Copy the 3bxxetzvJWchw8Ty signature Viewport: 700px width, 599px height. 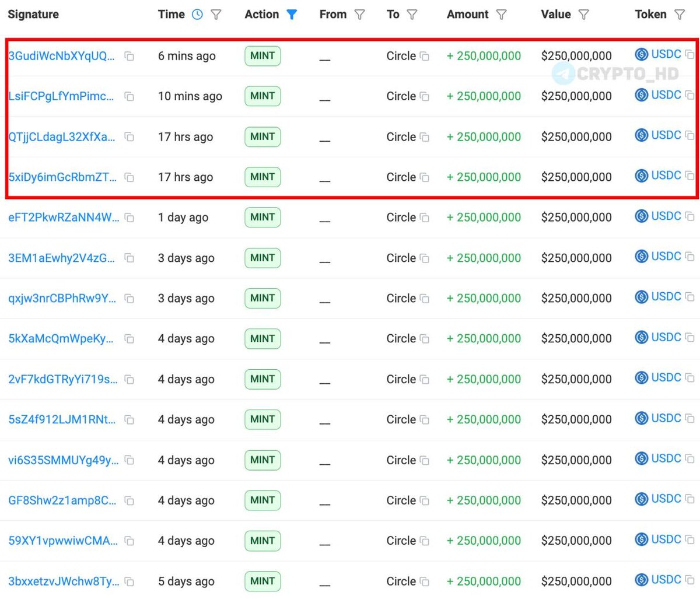(129, 582)
